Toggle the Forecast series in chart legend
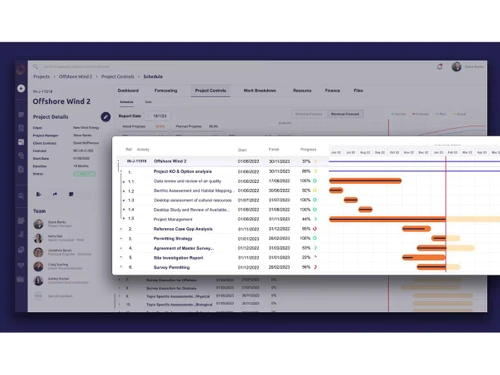The width and height of the screenshot is (500, 375). click(x=421, y=114)
